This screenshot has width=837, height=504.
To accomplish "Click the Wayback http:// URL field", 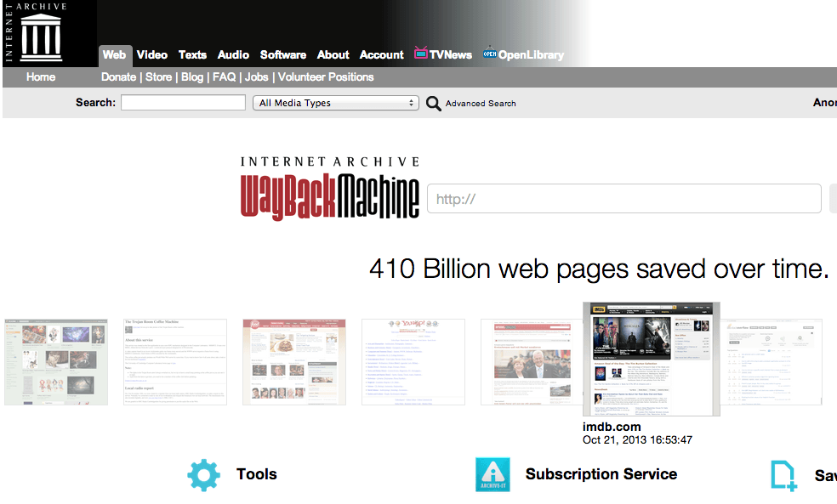I will (624, 199).
